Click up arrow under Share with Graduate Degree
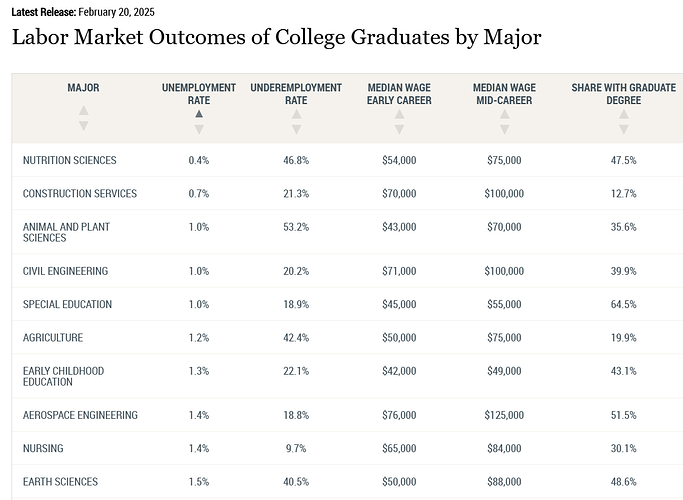Screen dimensions: 683x500 coord(624,114)
